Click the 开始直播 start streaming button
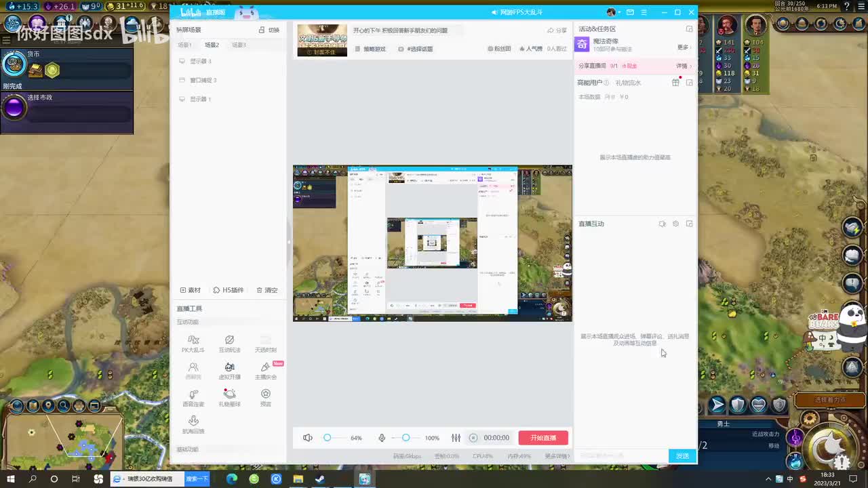 click(x=543, y=438)
